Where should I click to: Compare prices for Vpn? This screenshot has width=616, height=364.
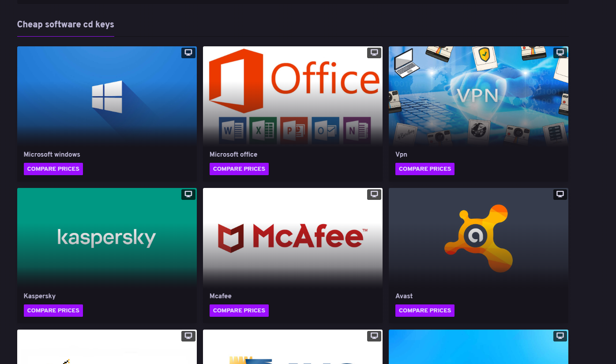[425, 169]
